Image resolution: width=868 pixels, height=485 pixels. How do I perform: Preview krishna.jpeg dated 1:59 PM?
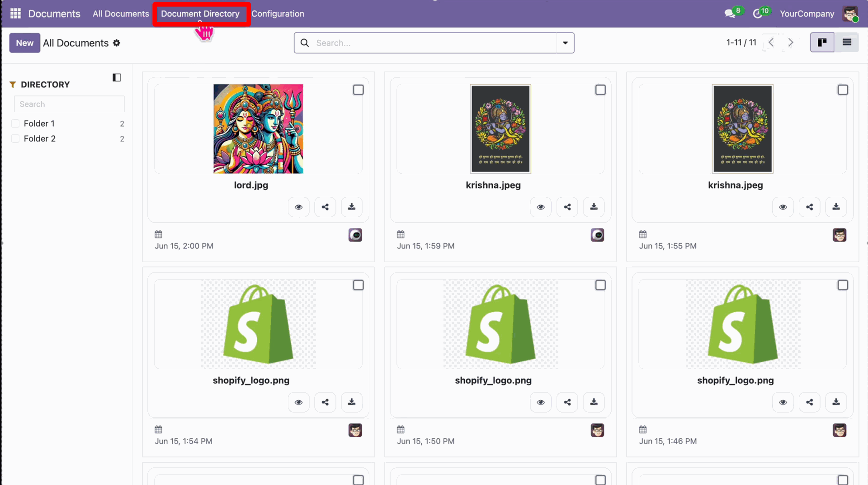click(541, 207)
